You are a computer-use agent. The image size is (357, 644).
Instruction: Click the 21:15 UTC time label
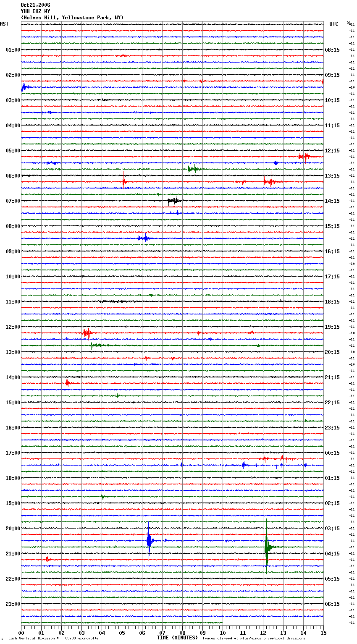pos(332,377)
